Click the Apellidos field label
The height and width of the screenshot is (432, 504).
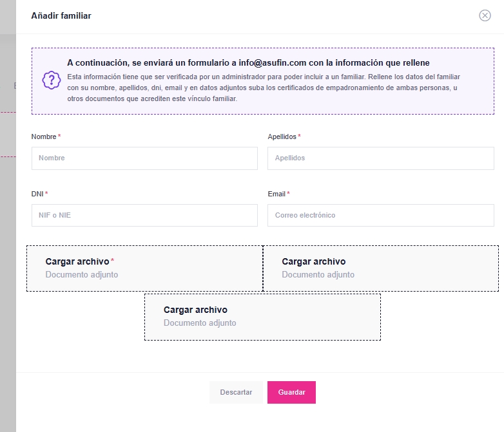pyautogui.click(x=282, y=136)
